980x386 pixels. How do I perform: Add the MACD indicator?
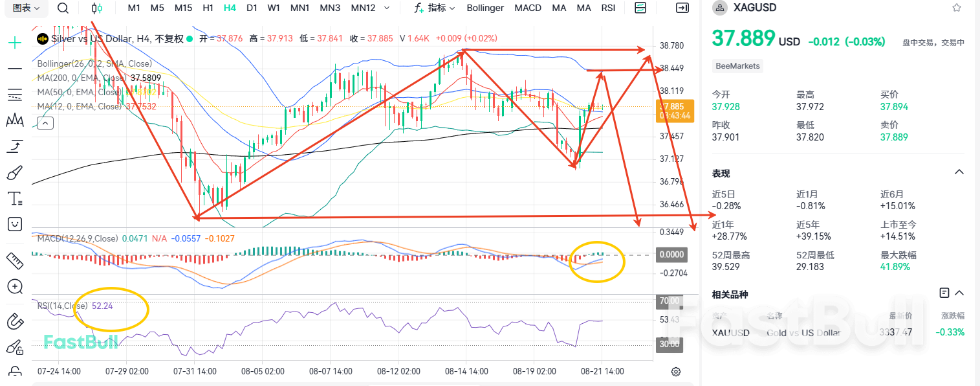pyautogui.click(x=528, y=8)
